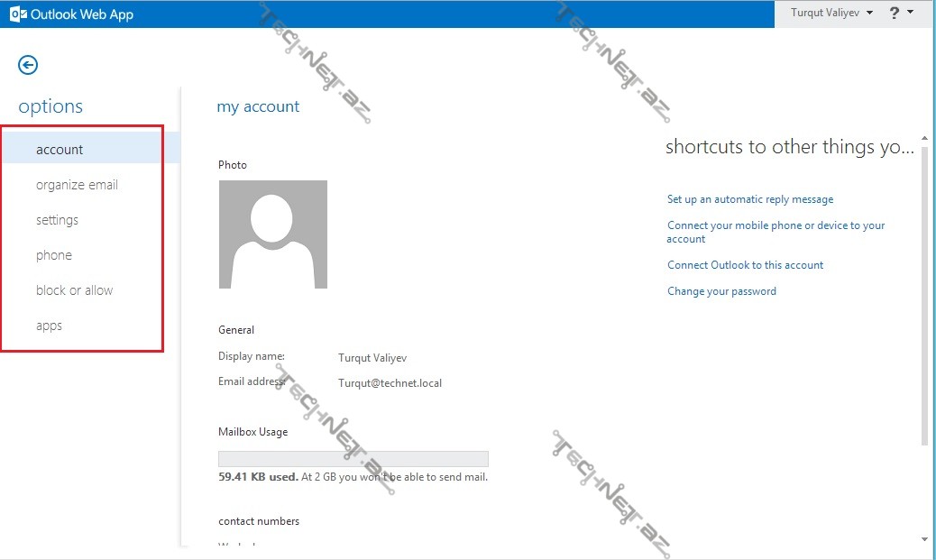Click Connect your mobile phone or device link
Screen dimensions: 936x560
775,225
